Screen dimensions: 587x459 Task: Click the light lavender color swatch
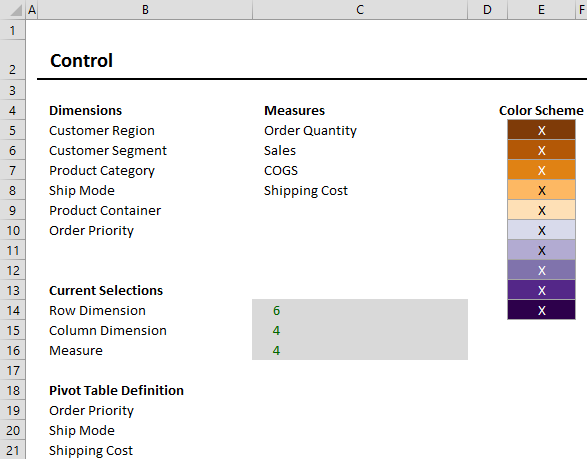point(541,230)
